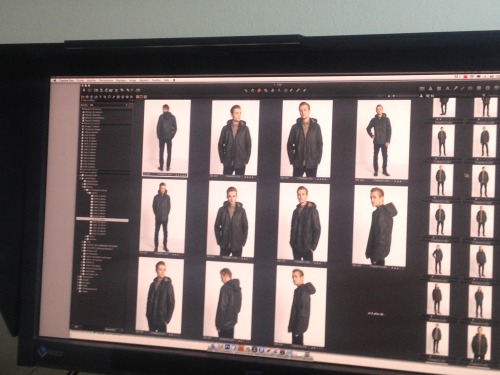The width and height of the screenshot is (500, 375).
Task: Toggle the viewer mode button next to the orange one
Action: (x=142, y=97)
